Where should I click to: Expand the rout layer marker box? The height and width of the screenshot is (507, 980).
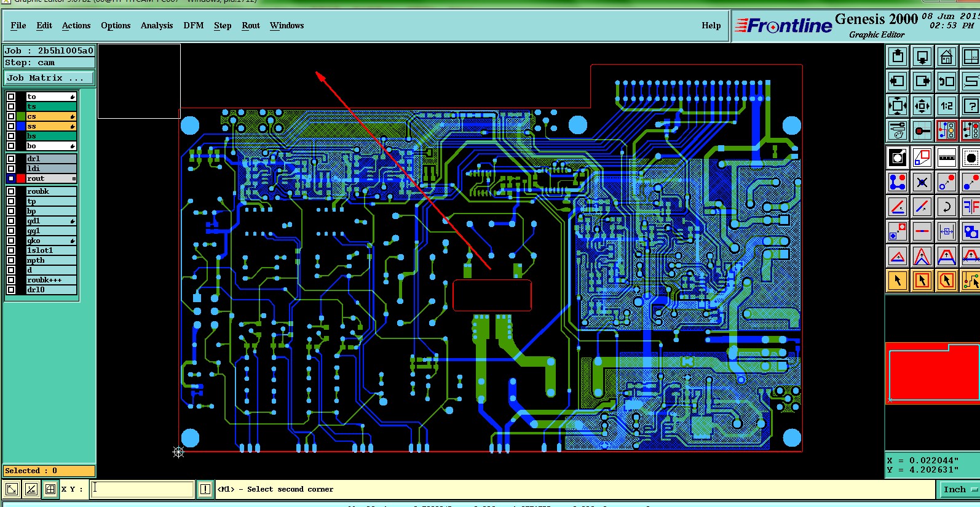point(74,178)
